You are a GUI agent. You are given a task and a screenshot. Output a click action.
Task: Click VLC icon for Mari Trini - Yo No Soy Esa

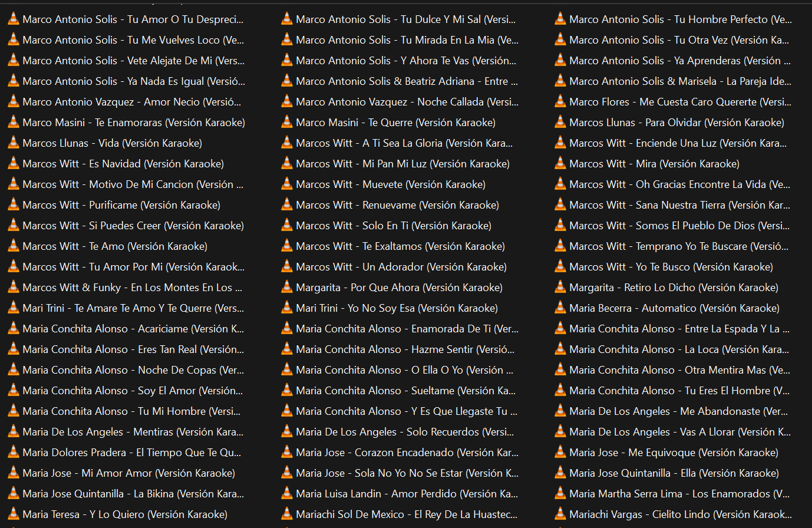click(286, 308)
